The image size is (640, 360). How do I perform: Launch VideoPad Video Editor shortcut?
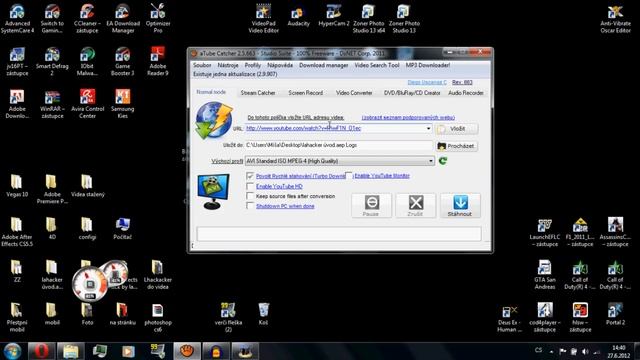coord(263,19)
